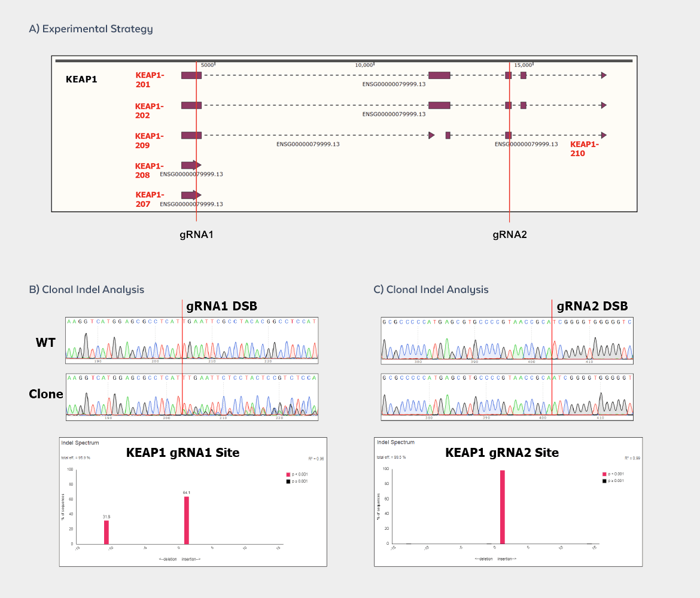The image size is (700, 598).
Task: Click the first exon box of KEAP1-209
Action: [x=191, y=136]
